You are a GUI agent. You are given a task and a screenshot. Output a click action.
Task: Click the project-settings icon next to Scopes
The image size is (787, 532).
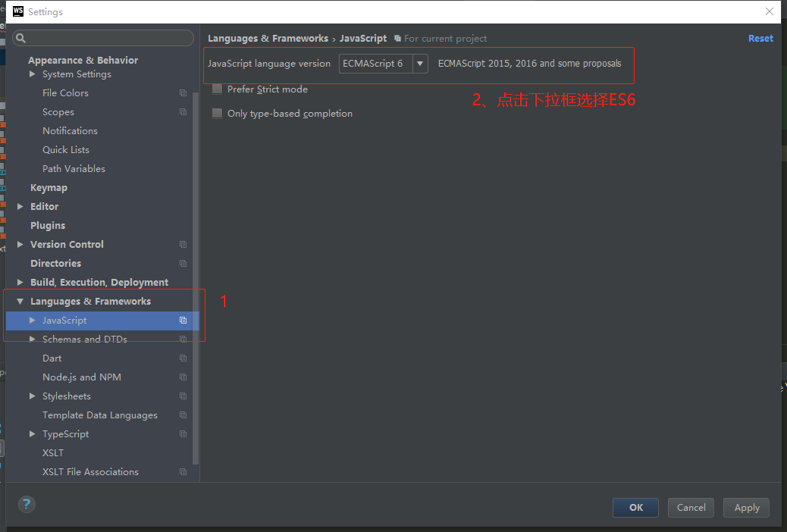tap(182, 111)
